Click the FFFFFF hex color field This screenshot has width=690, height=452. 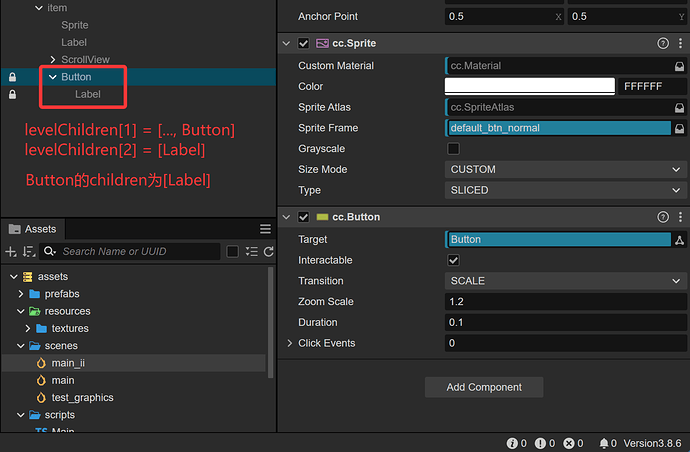pos(652,86)
